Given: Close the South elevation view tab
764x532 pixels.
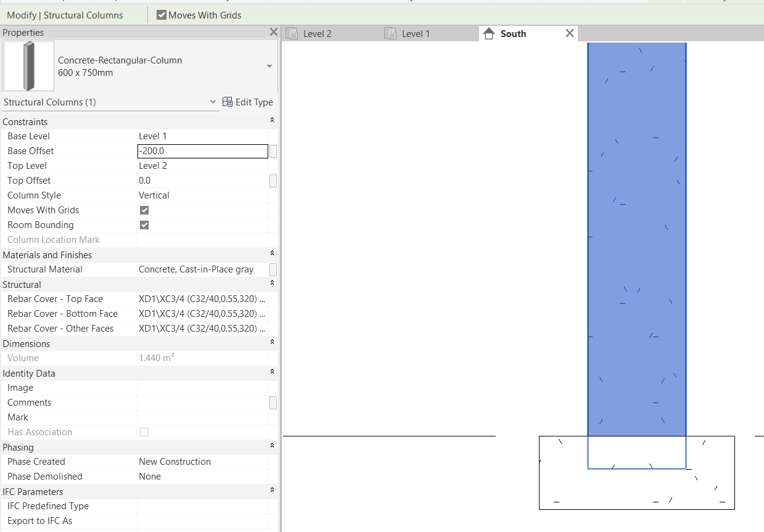Looking at the screenshot, I should pyautogui.click(x=569, y=33).
